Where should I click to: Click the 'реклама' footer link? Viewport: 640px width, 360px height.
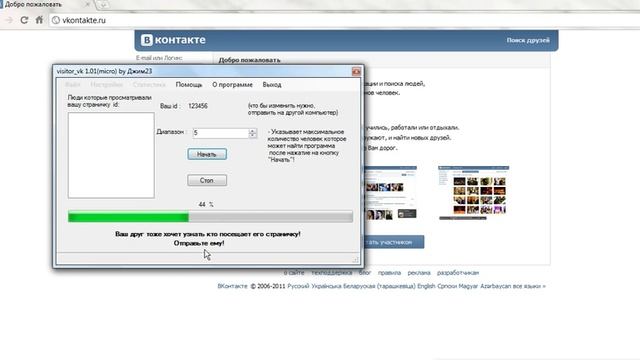419,273
